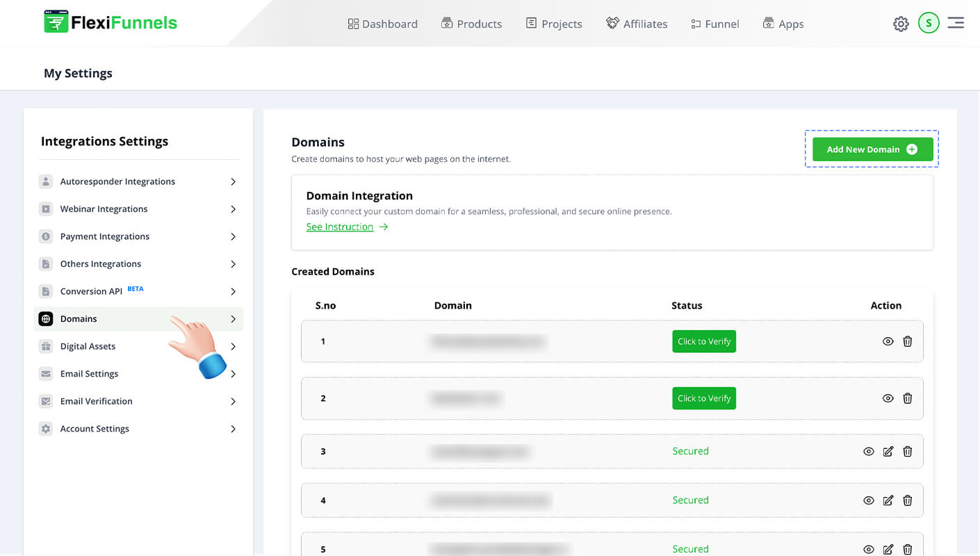The height and width of the screenshot is (556, 980).
Task: Click the Add New Domain button
Action: click(x=872, y=149)
